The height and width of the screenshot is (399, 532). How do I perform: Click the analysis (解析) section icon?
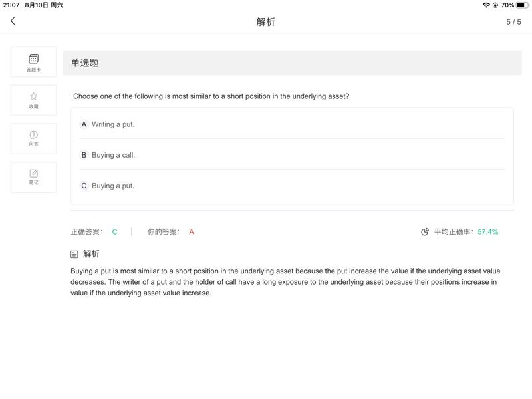(x=74, y=254)
